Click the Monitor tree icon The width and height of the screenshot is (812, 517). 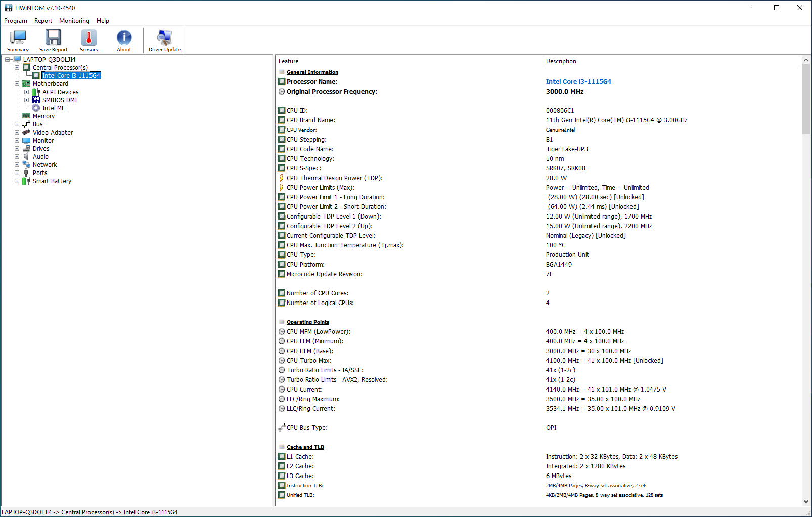tap(26, 140)
